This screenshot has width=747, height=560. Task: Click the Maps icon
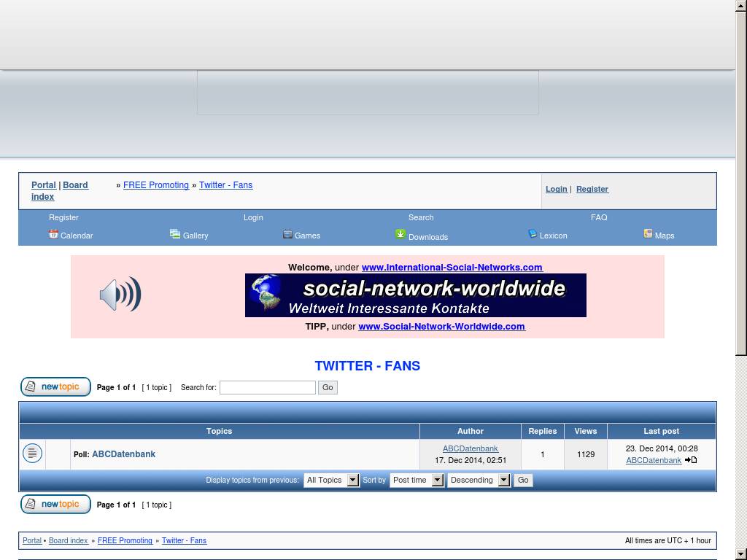pos(648,234)
